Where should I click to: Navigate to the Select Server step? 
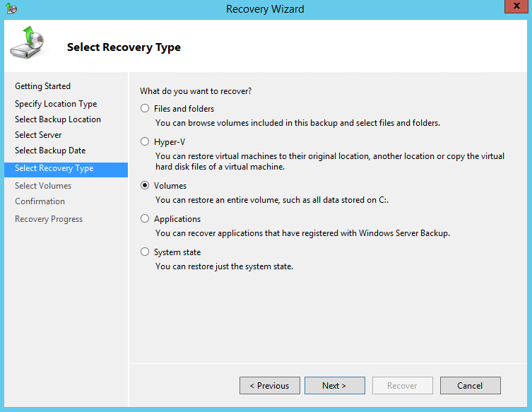[x=38, y=135]
